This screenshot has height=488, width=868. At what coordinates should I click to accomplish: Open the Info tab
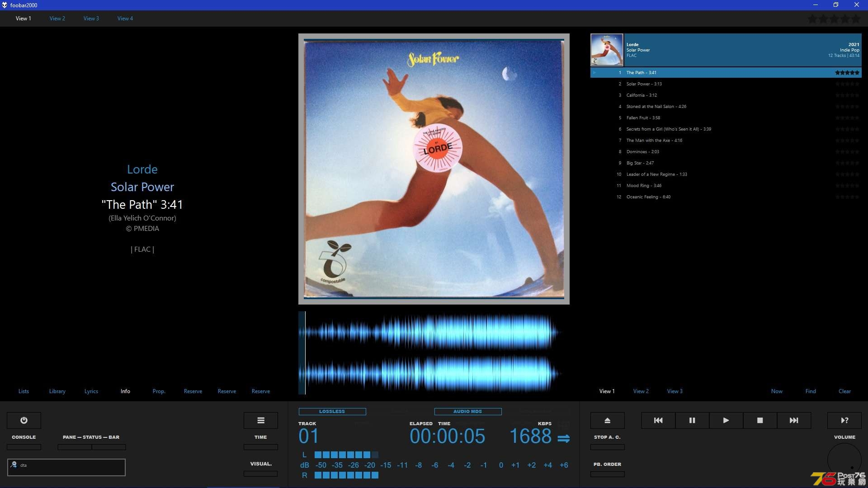[x=125, y=391]
